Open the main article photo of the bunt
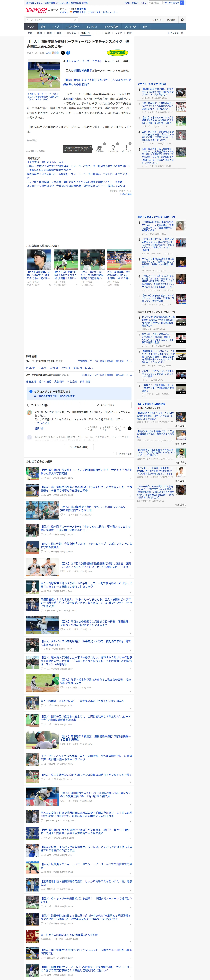Image resolution: width=210 pixels, height=980 pixels. (44, 75)
